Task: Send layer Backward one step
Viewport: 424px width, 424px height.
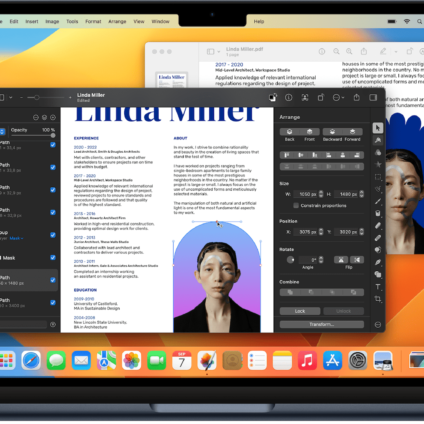Action: click(332, 132)
